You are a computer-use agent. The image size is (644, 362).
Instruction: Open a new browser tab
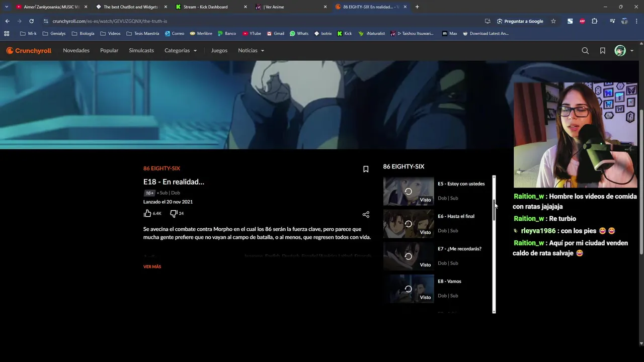[417, 7]
